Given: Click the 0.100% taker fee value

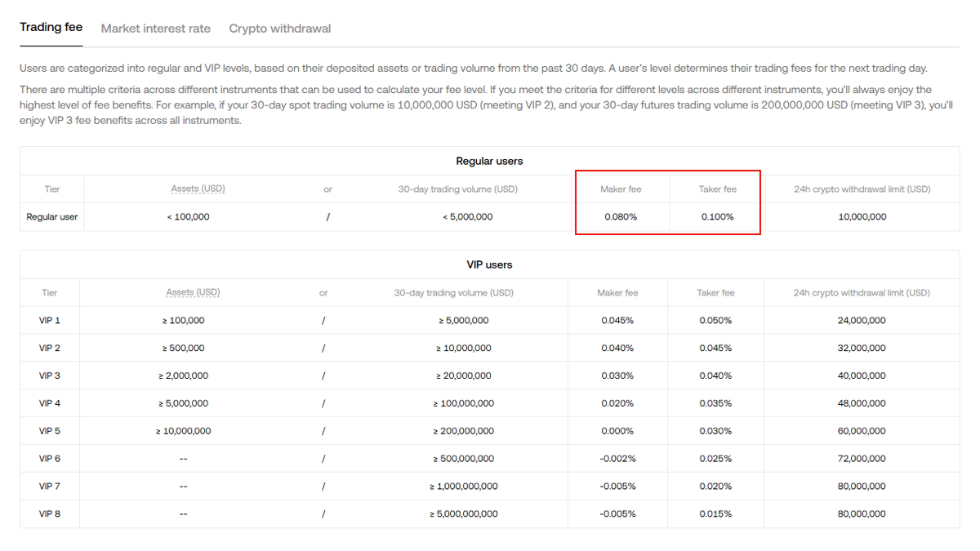Looking at the screenshot, I should tap(717, 217).
